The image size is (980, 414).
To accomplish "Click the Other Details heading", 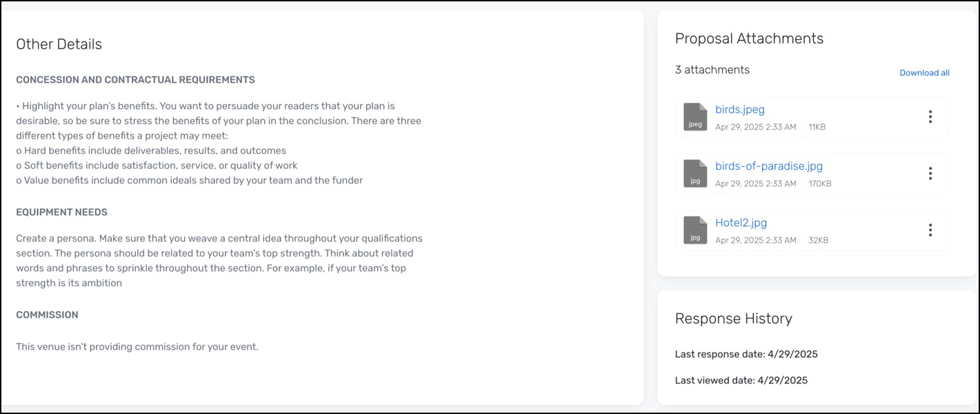I will [59, 44].
